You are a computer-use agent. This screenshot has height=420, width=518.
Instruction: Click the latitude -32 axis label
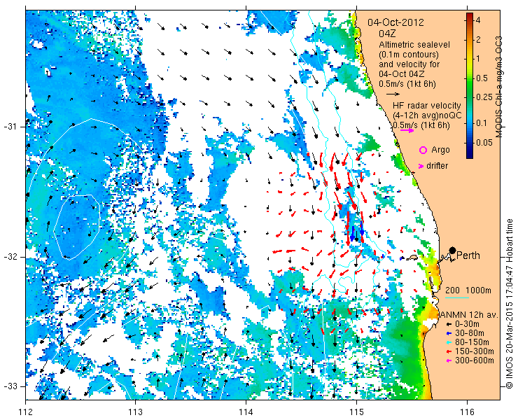(10, 257)
